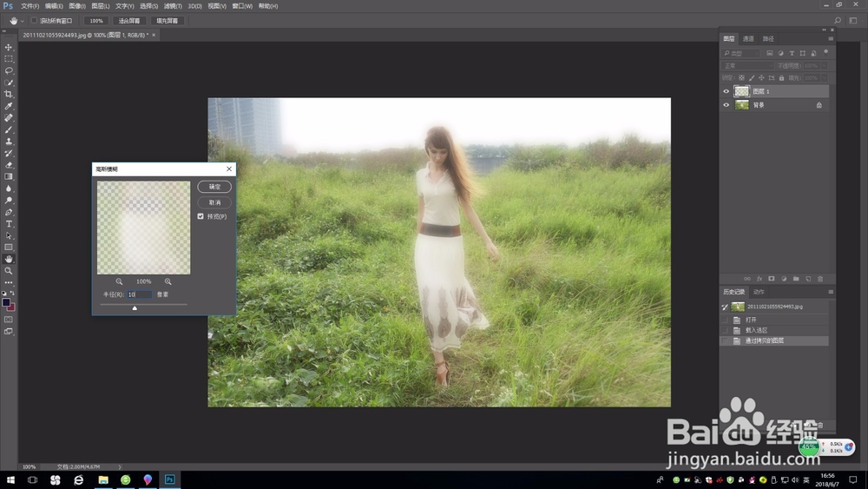Select the Healing Brush tool

click(x=9, y=118)
